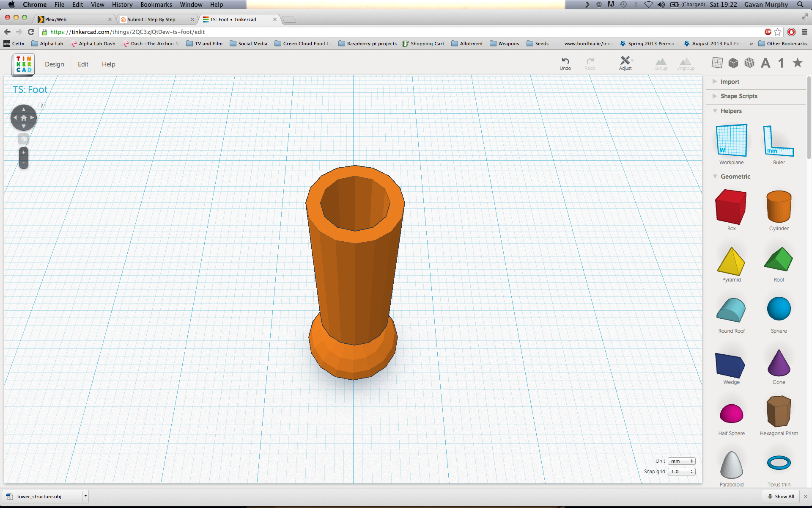Viewport: 812px width, 508px height.
Task: Pick the Ruler helper
Action: click(779, 141)
